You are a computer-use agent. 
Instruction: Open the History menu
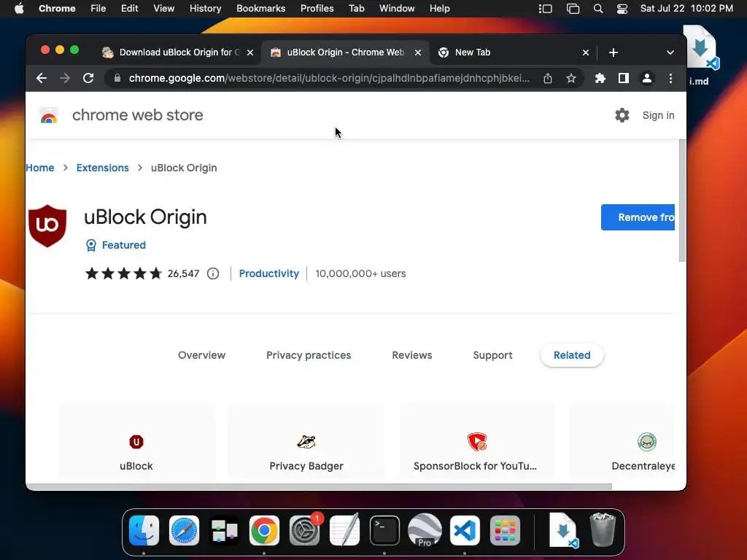205,9
